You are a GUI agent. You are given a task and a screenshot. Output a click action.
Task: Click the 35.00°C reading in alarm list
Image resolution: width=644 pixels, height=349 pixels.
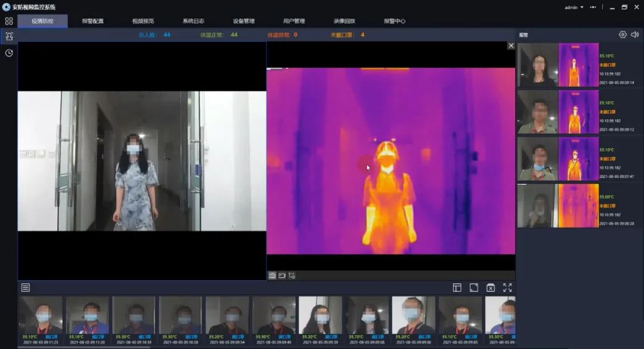(606, 197)
